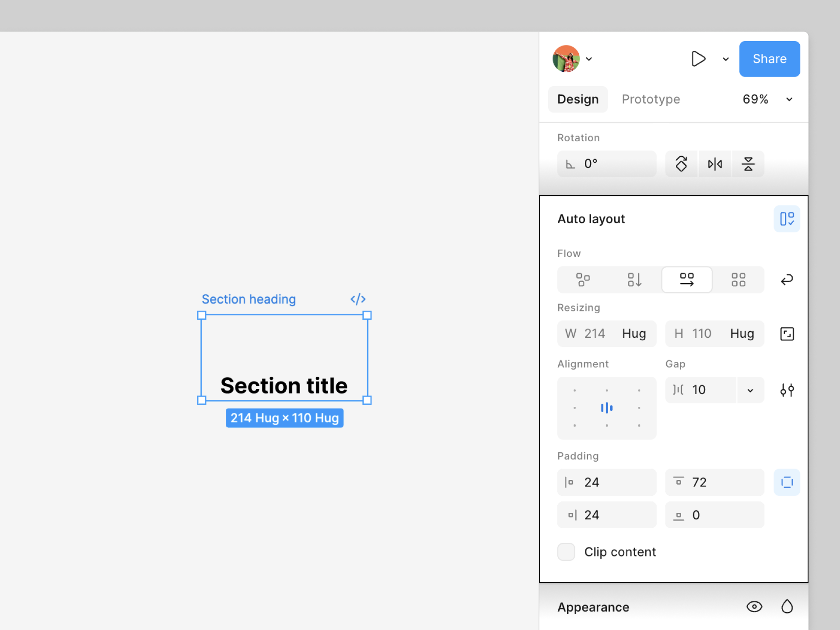Open auto layout advanced settings icon

(x=787, y=390)
